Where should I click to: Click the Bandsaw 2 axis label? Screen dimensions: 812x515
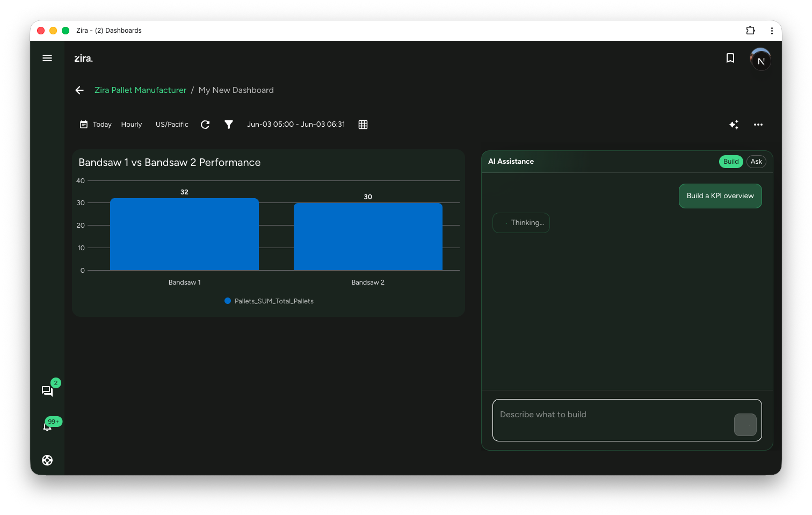pyautogui.click(x=368, y=282)
